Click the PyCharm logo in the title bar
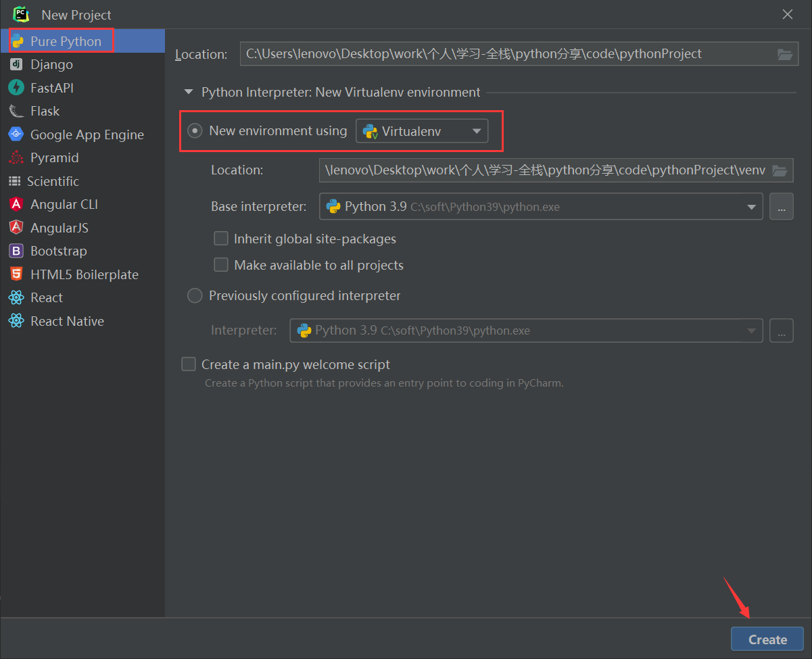Image resolution: width=812 pixels, height=659 pixels. point(21,14)
